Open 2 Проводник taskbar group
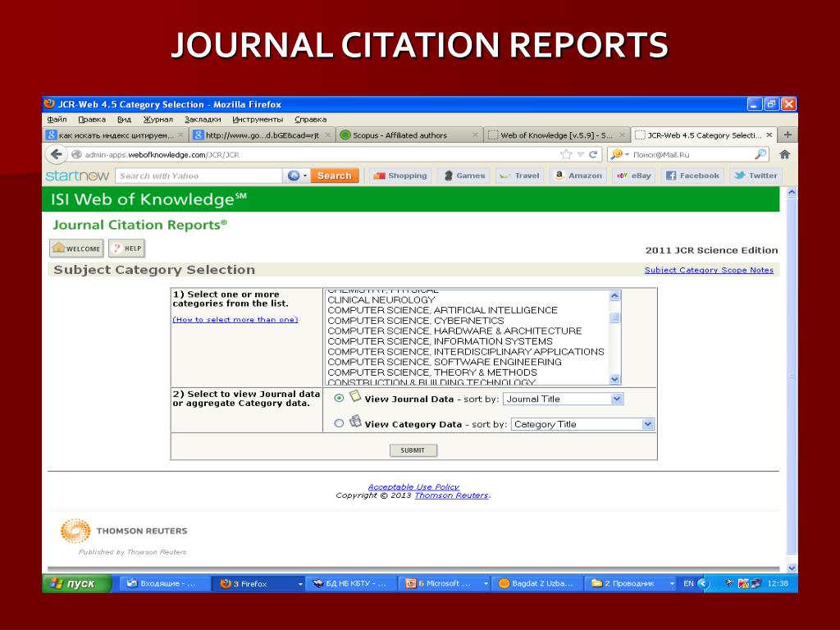 click(x=631, y=583)
